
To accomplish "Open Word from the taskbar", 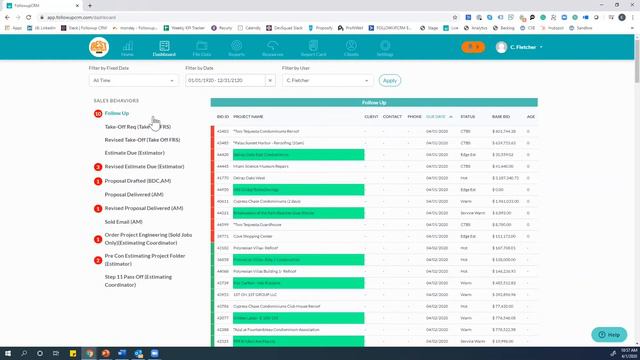I will (x=122, y=353).
